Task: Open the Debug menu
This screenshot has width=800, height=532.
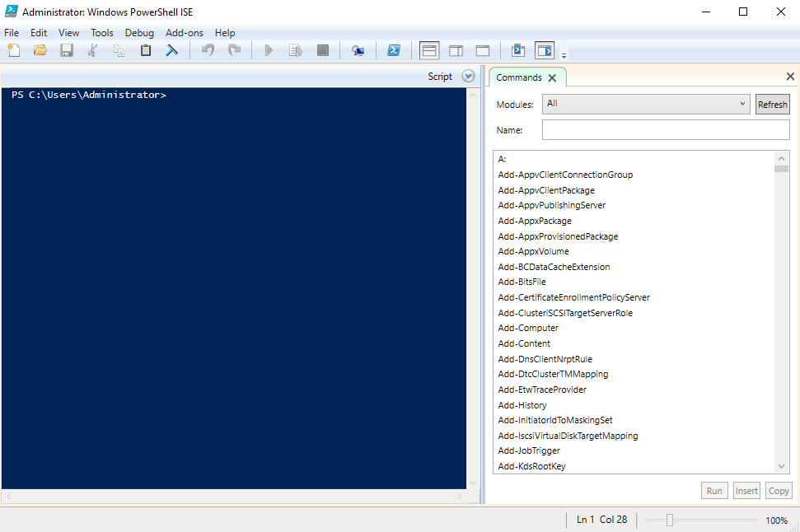Action: (139, 33)
